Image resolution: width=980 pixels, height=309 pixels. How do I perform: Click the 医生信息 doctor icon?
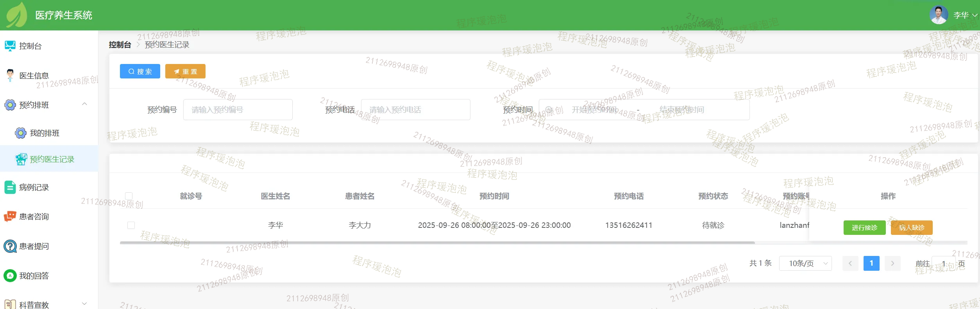click(x=10, y=75)
